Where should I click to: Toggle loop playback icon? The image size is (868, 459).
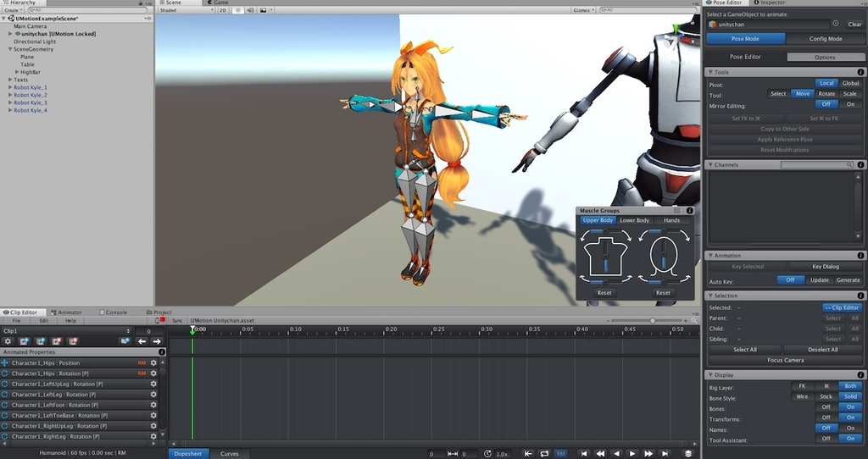coord(545,453)
